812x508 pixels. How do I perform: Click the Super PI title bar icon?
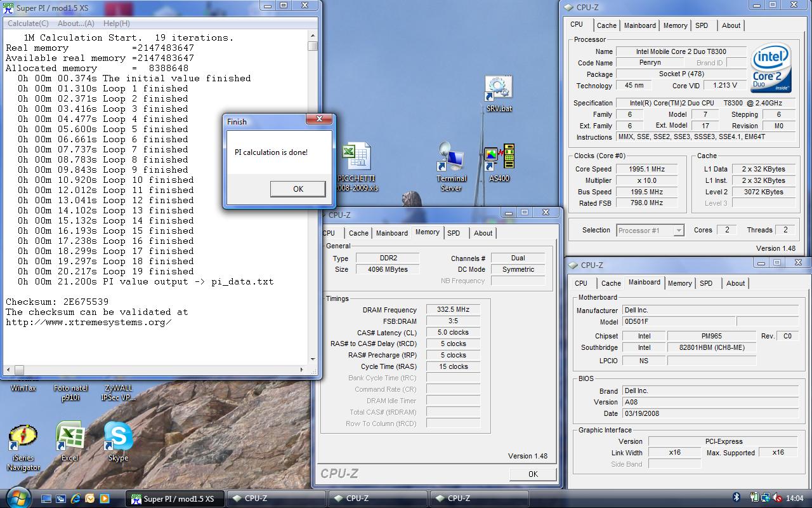tap(9, 8)
